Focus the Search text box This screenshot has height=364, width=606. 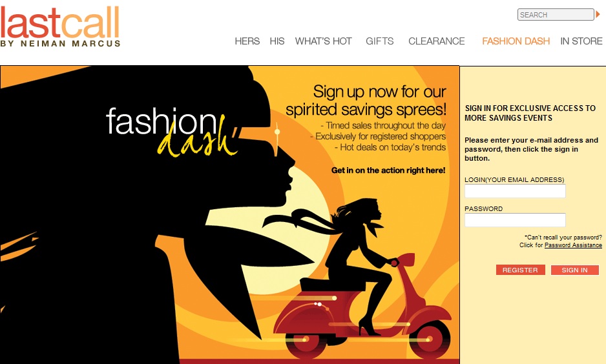click(556, 15)
